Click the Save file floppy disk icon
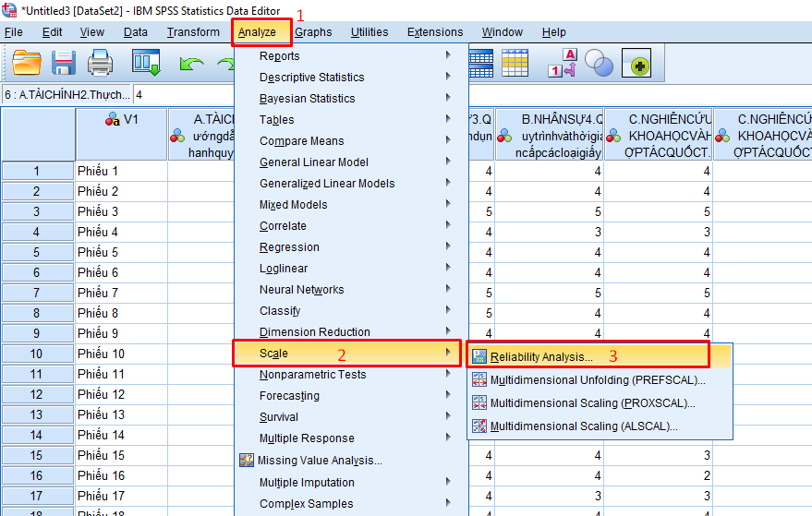The image size is (812, 516). coord(64,63)
